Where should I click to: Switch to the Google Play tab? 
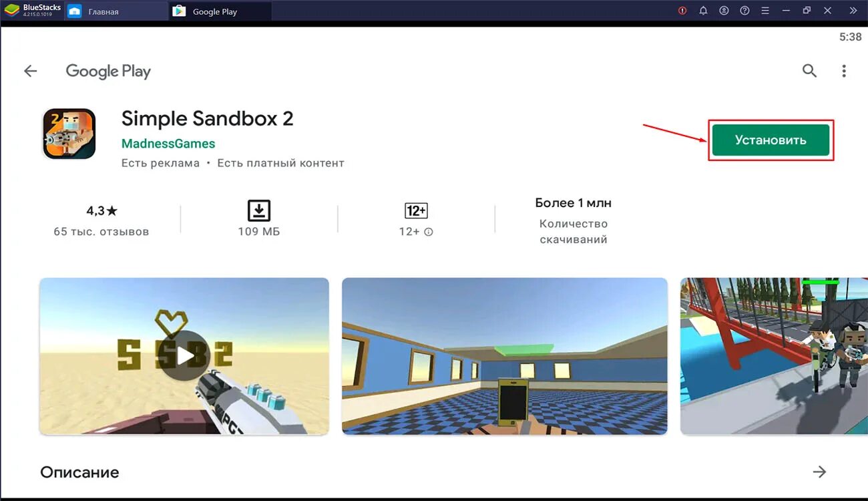point(214,11)
